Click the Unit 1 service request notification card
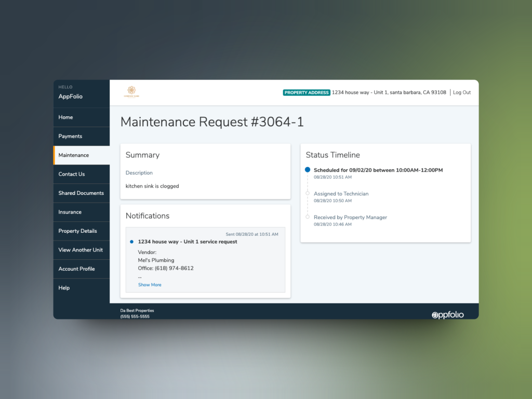Screen dimensions: 532x399 tap(205, 258)
